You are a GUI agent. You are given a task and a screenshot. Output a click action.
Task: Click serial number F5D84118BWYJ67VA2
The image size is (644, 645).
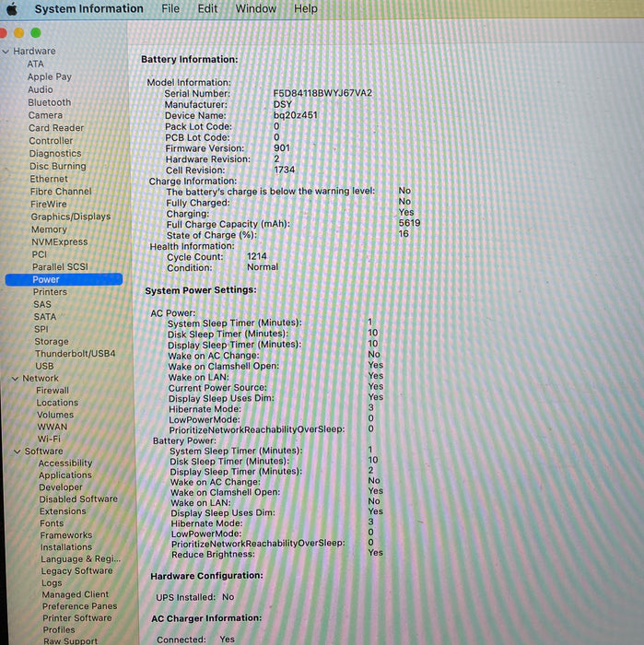(x=322, y=93)
